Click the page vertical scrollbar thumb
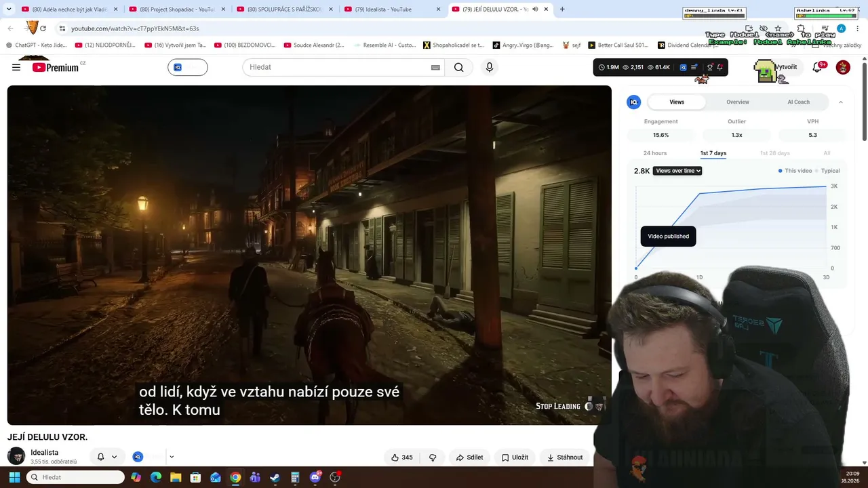The image size is (868, 488). click(x=865, y=102)
